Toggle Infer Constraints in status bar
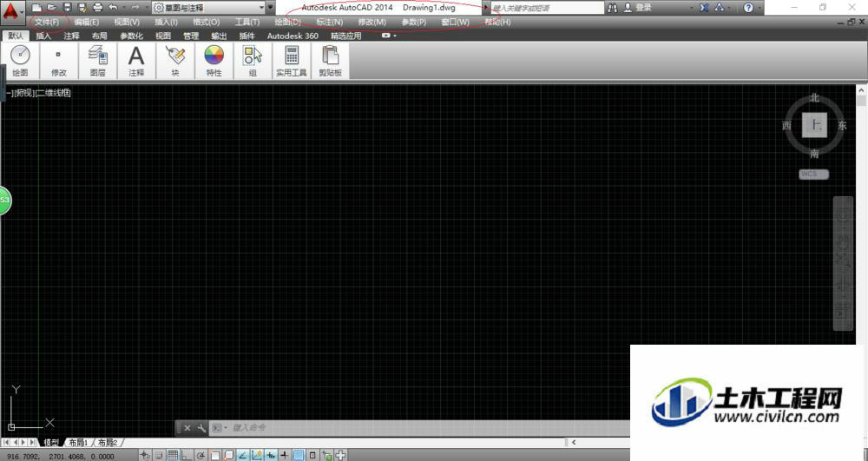Image resolution: width=868 pixels, height=461 pixels. pos(145,455)
